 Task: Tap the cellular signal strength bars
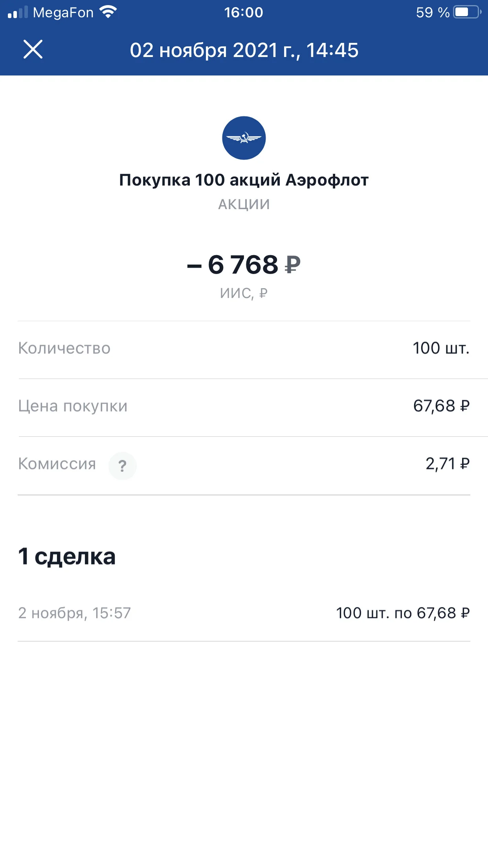tap(18, 12)
